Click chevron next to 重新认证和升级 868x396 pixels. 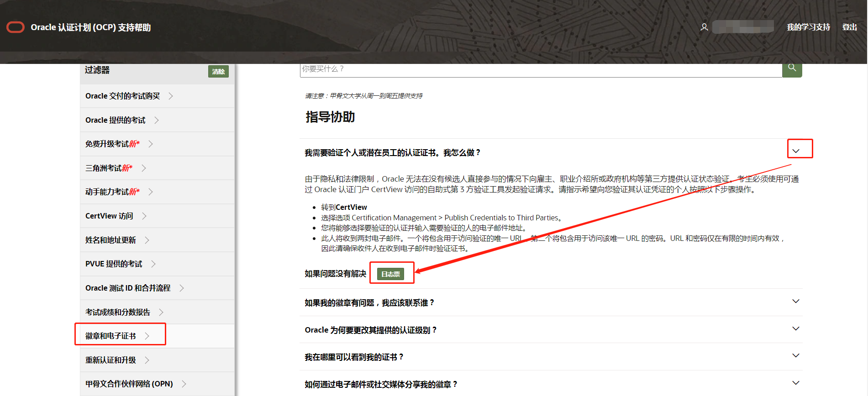coord(147,360)
